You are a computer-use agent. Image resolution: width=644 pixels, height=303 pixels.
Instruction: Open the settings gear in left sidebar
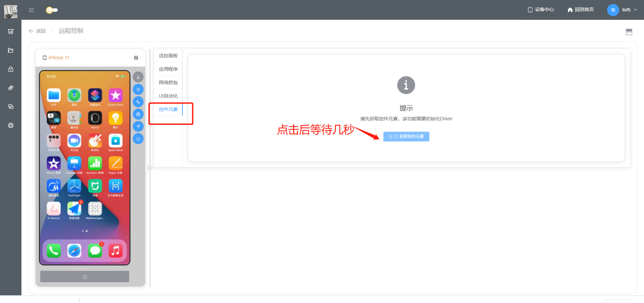click(11, 125)
